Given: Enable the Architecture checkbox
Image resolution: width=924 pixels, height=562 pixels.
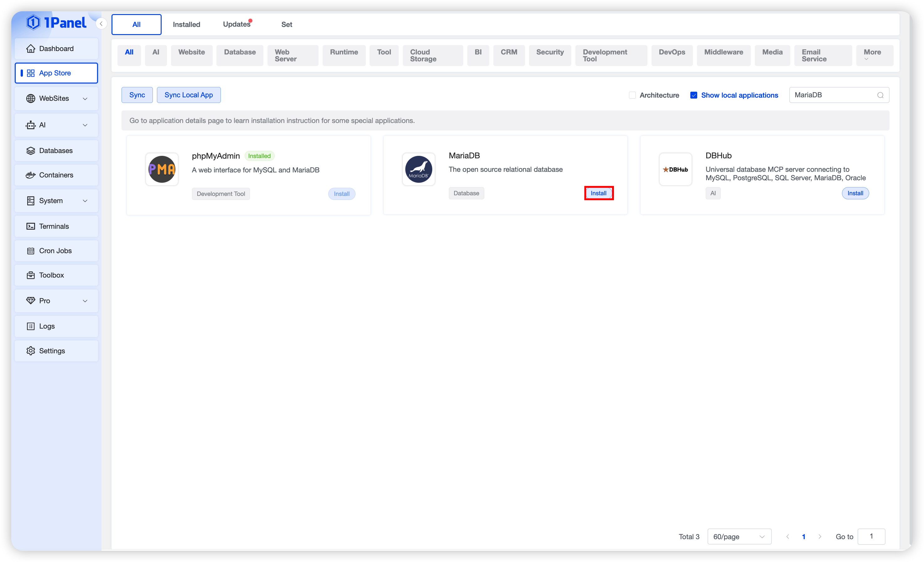Looking at the screenshot, I should (x=632, y=95).
